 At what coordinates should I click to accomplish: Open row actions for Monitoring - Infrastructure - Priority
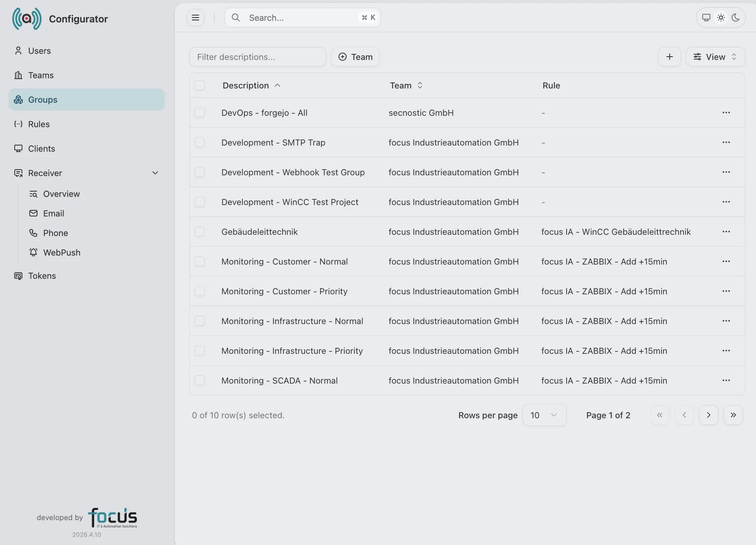(726, 351)
